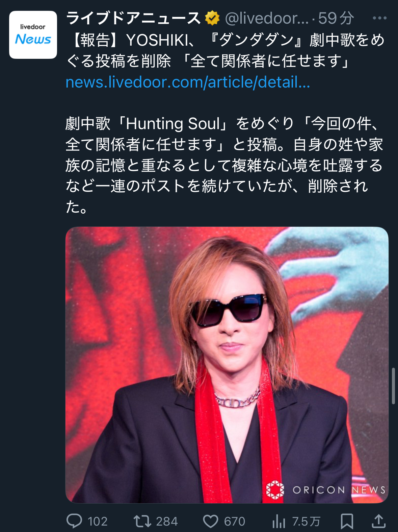Screen dimensions: 398x532
Task: Open the share upload icon
Action: click(379, 521)
